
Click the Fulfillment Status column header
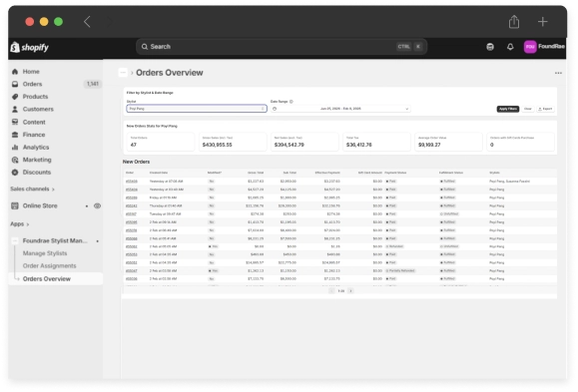click(451, 173)
